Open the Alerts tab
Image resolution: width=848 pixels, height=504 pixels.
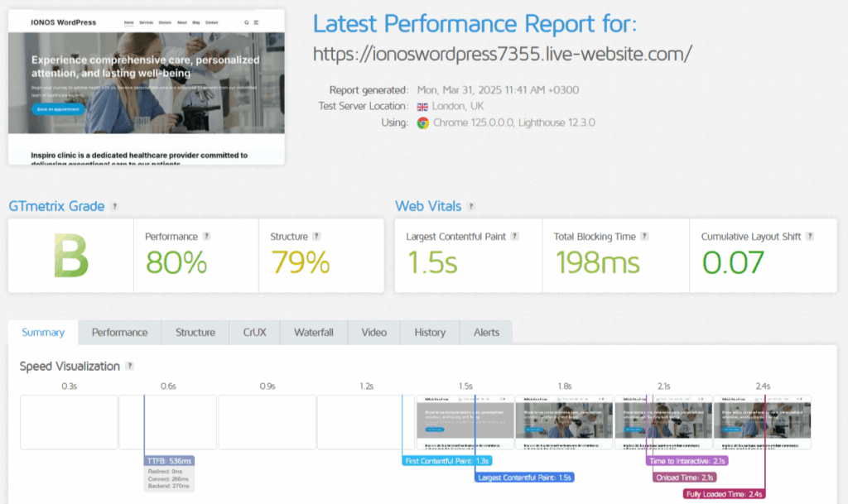(x=486, y=333)
